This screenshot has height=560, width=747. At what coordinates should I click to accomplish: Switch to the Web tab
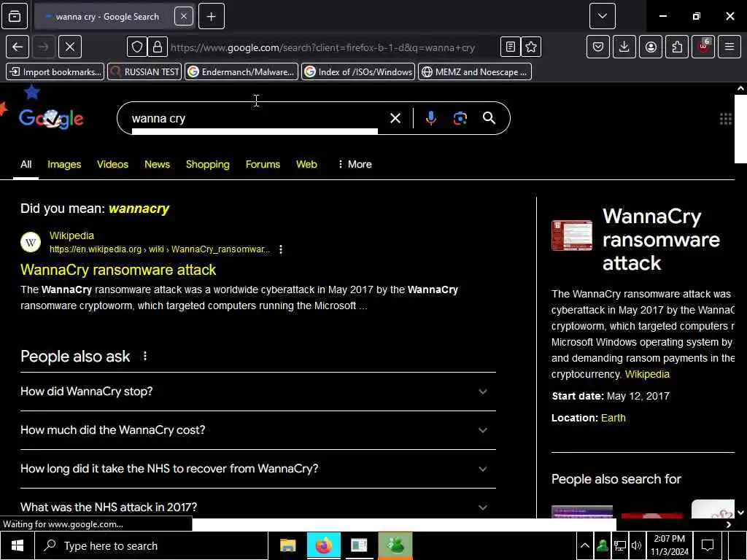(x=306, y=164)
